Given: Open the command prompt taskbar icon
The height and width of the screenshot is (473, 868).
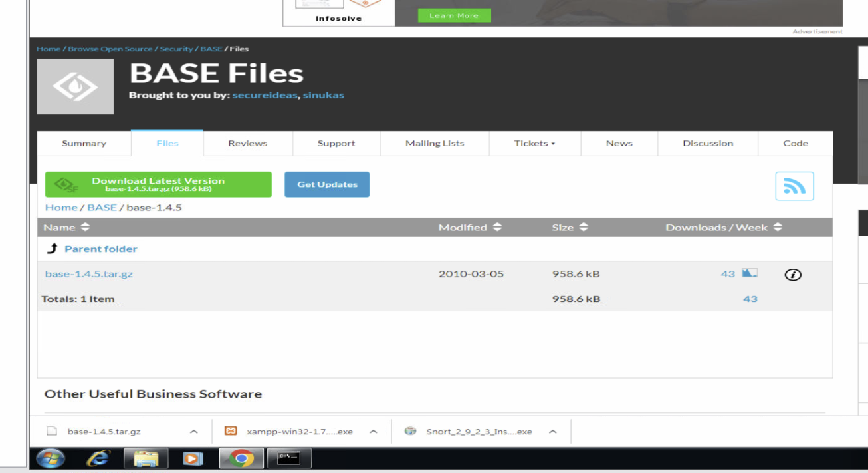Looking at the screenshot, I should pyautogui.click(x=288, y=458).
